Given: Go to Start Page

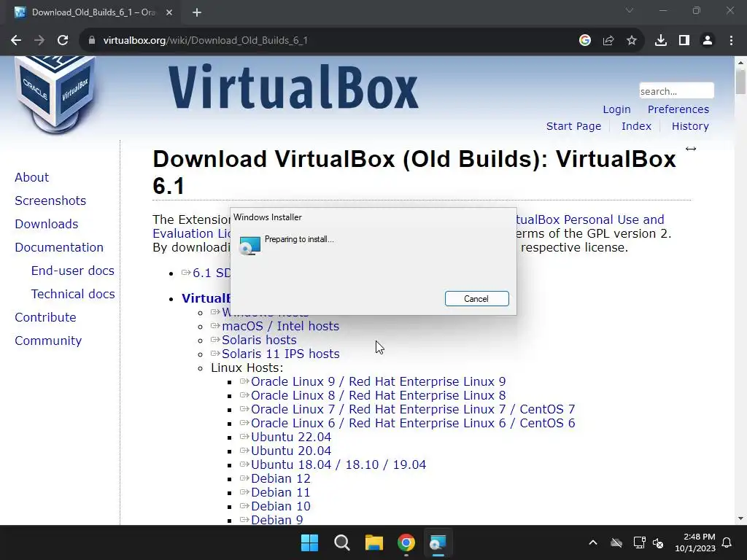Looking at the screenshot, I should tap(573, 126).
